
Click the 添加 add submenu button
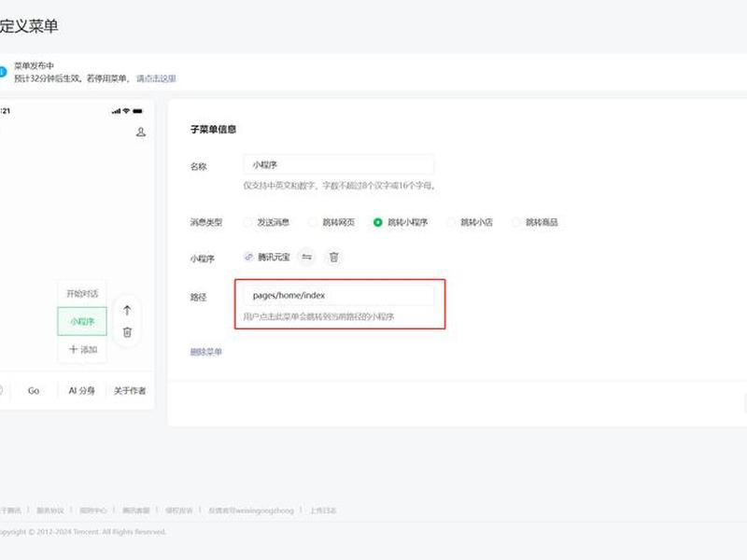[x=82, y=349]
